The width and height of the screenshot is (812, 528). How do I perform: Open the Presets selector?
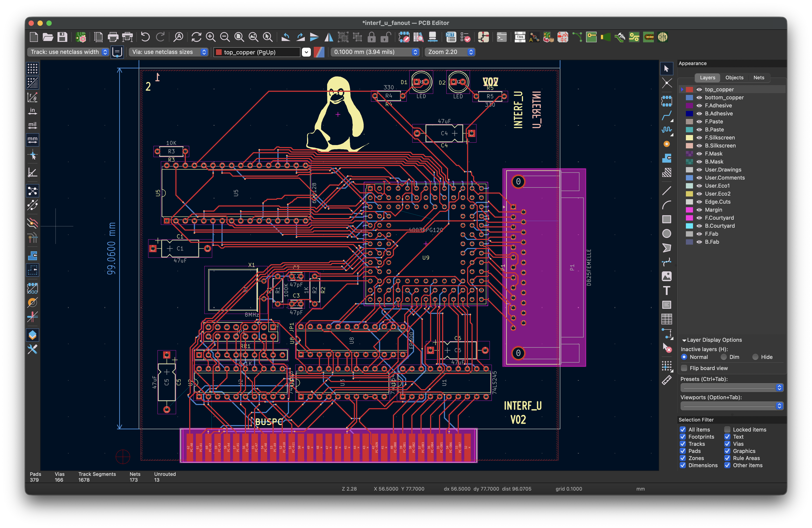click(x=779, y=387)
